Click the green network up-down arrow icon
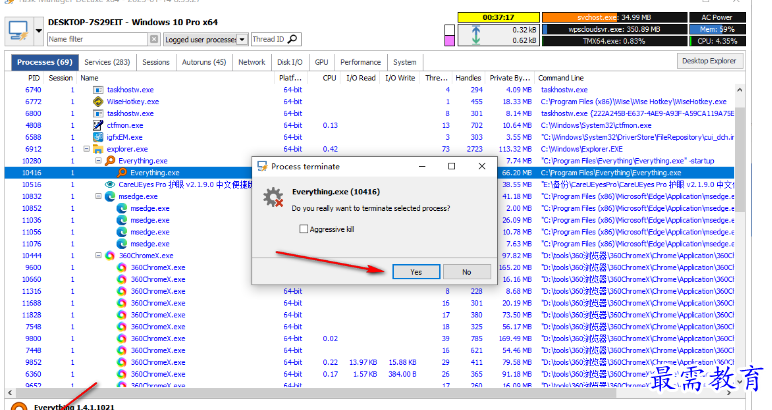Viewport: 772px width, 410px height. (x=476, y=35)
